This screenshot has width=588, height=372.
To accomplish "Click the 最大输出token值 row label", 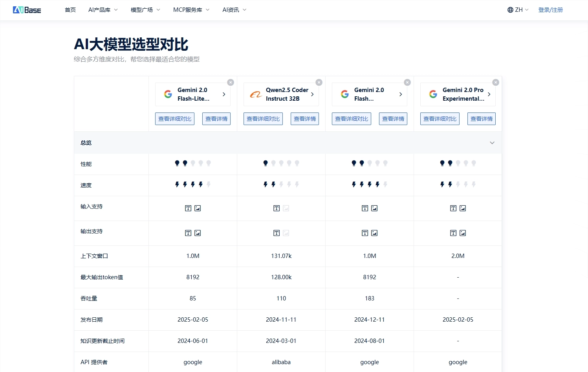I will tap(102, 277).
